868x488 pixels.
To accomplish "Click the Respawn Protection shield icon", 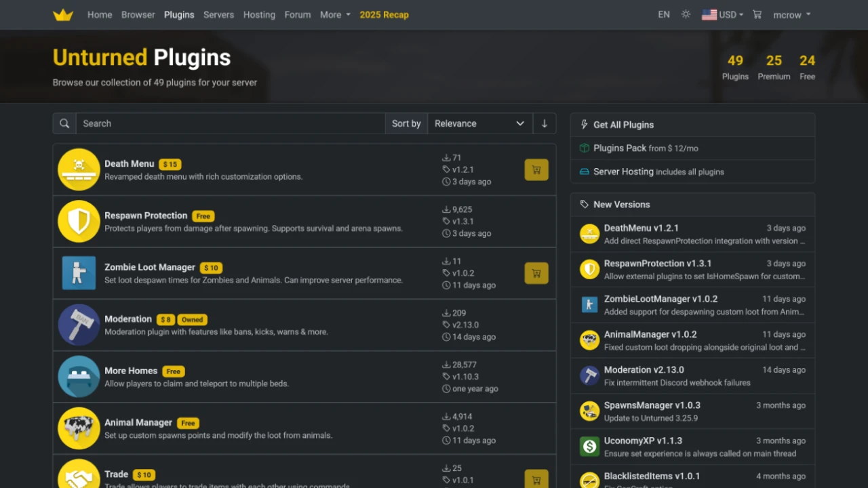I will pos(79,222).
